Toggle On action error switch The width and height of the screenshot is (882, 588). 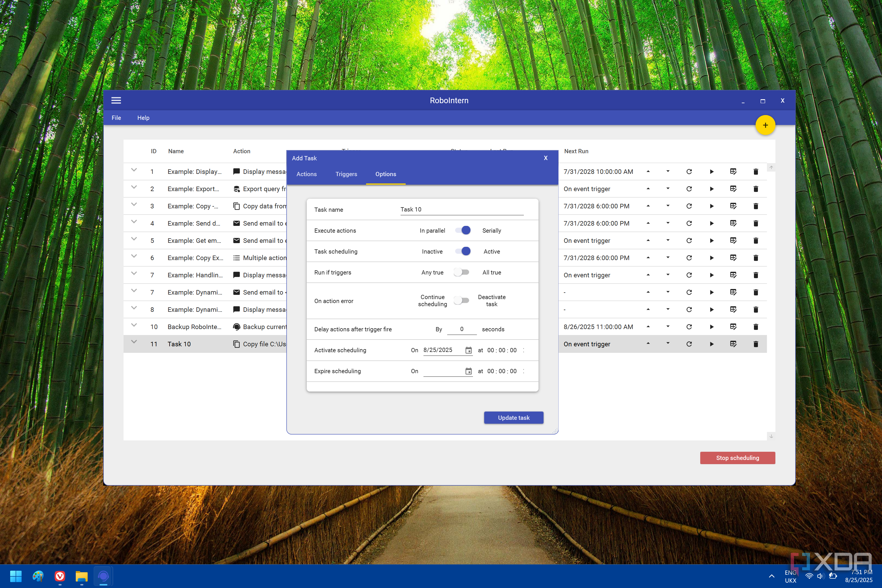point(461,301)
